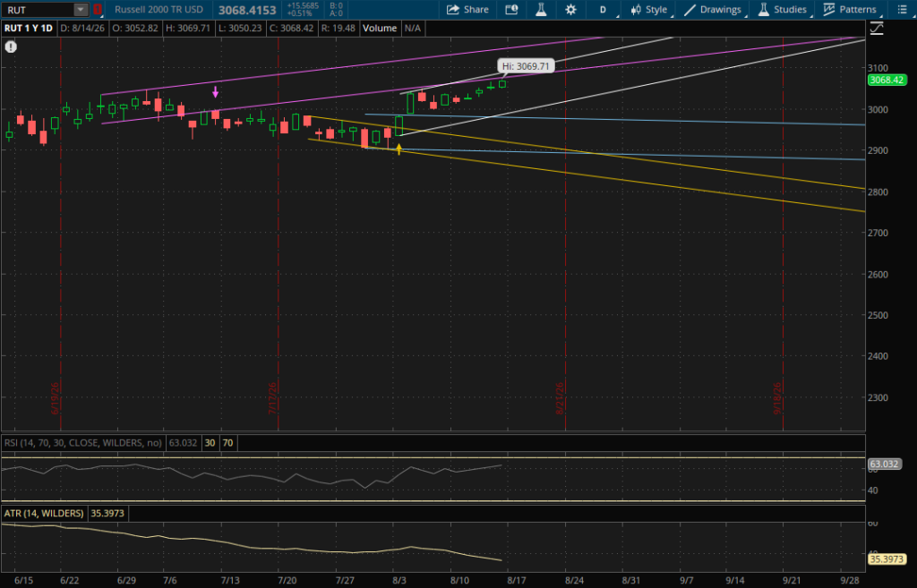
Task: Click the pink down arrow marker on chart
Action: (215, 92)
